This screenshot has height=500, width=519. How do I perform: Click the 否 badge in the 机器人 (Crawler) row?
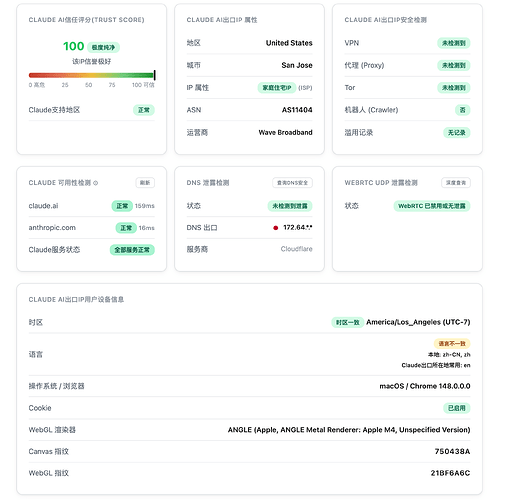462,110
